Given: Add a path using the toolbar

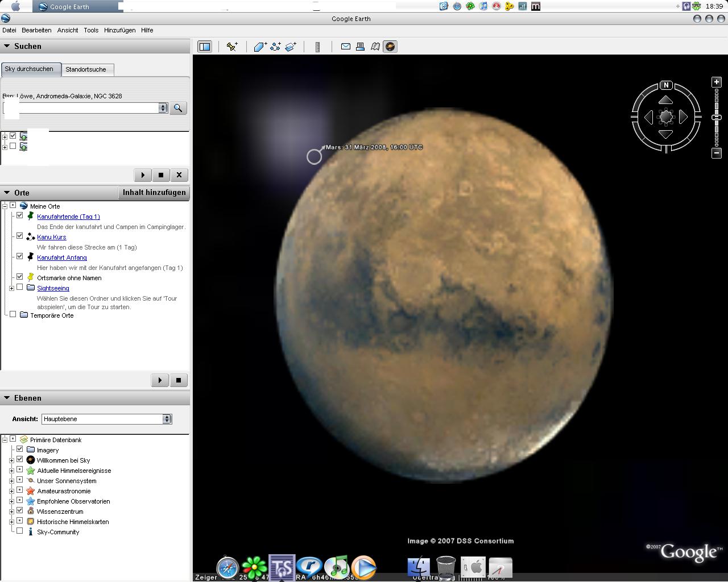Looking at the screenshot, I should tap(275, 47).
